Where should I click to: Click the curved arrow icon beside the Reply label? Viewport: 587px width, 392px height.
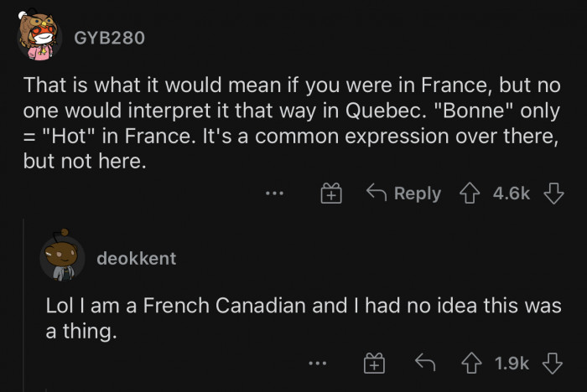(x=377, y=193)
